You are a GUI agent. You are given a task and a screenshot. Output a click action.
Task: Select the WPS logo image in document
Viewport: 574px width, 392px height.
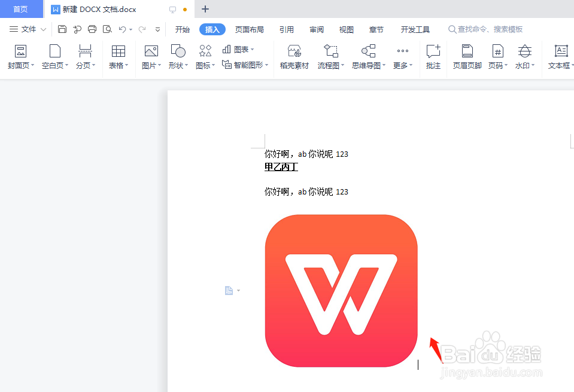click(341, 291)
